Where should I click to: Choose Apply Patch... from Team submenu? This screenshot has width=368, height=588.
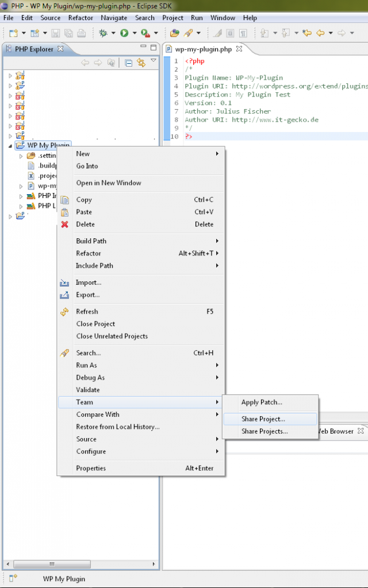pos(262,403)
